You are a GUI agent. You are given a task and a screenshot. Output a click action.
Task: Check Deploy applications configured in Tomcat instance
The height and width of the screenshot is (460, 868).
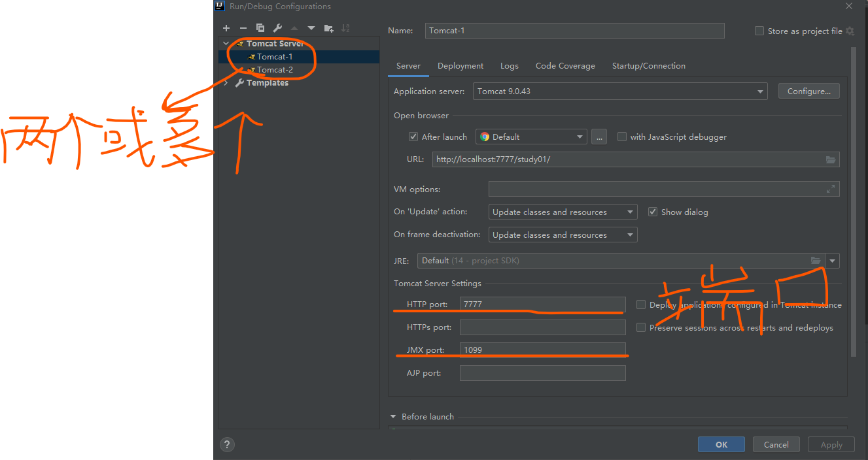click(x=641, y=304)
